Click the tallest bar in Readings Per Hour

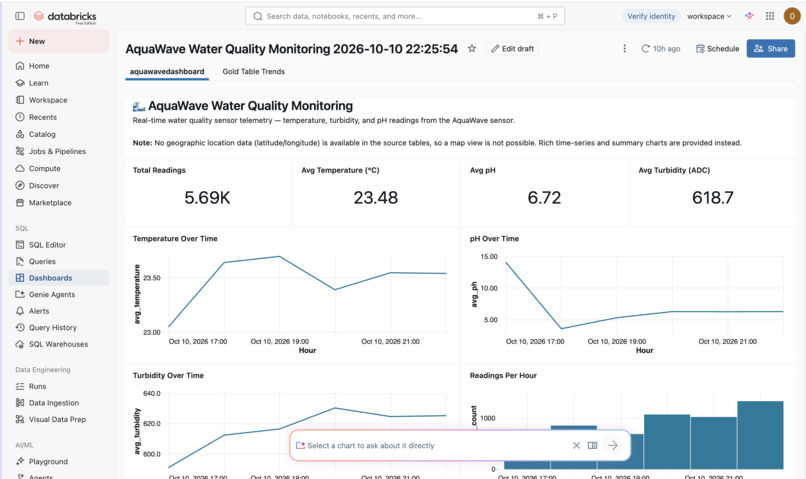click(x=760, y=435)
